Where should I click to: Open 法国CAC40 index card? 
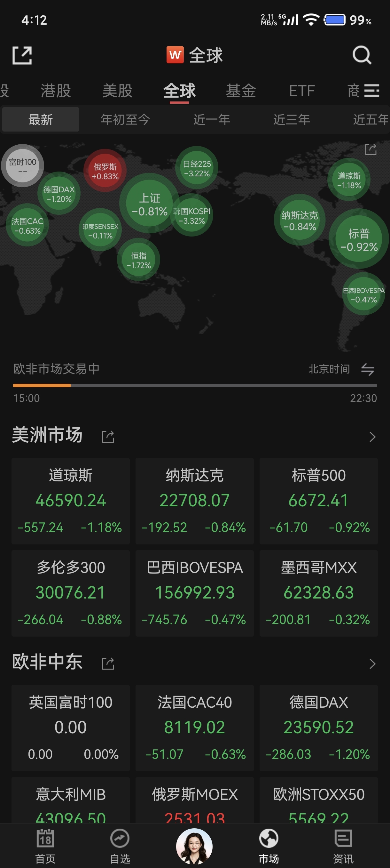click(x=194, y=728)
